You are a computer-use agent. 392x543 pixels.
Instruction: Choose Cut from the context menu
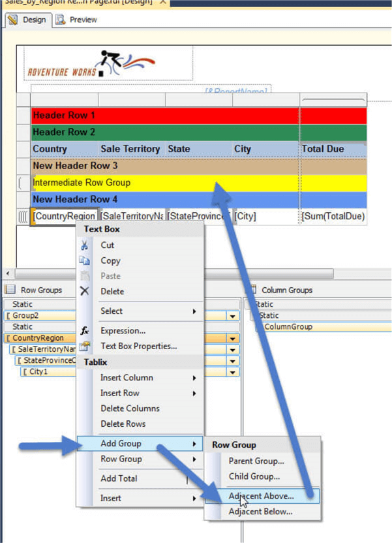pyautogui.click(x=140, y=245)
